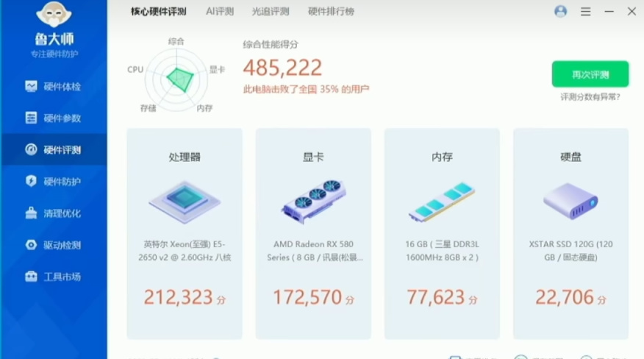This screenshot has height=359, width=644.
Task: Click the 此电脑击败了全国 35% 的用户 text
Action: coord(306,89)
